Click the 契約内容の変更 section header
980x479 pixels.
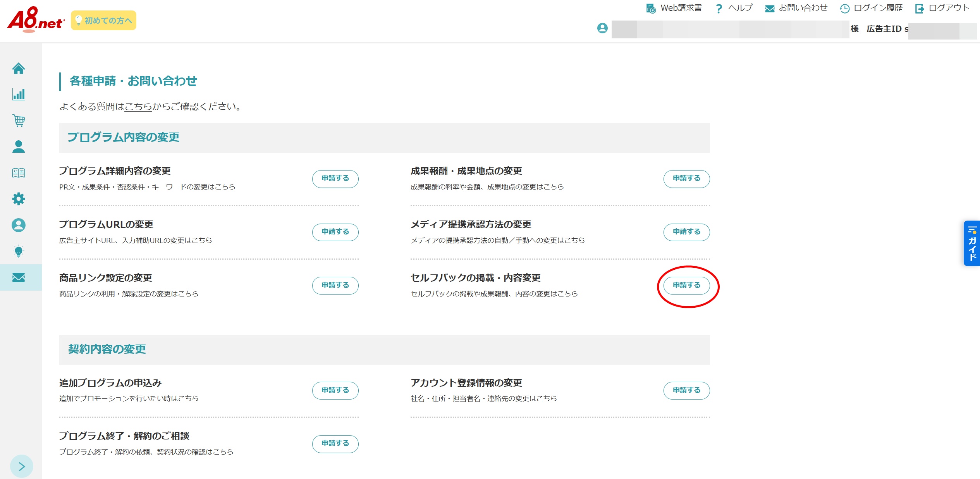pos(107,349)
